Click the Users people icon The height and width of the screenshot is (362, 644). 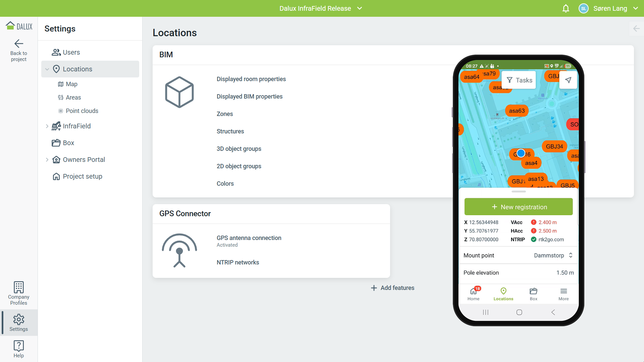(x=56, y=52)
